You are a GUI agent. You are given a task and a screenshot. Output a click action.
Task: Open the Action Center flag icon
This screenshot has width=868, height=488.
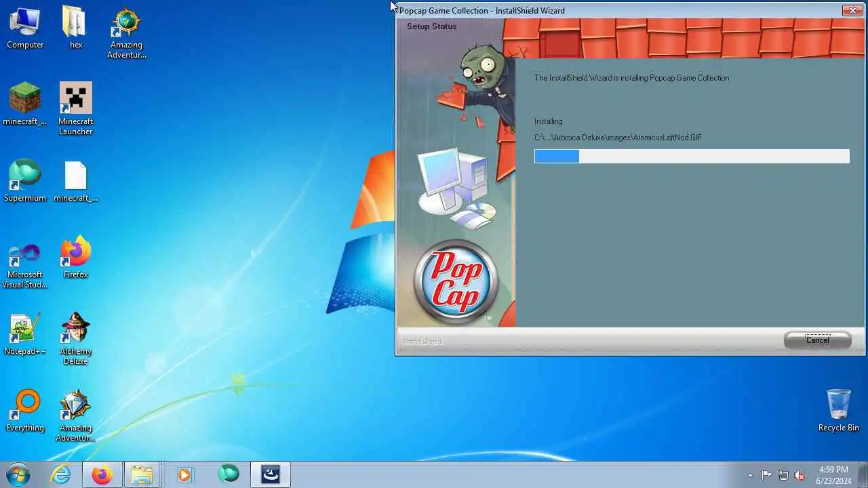click(766, 475)
